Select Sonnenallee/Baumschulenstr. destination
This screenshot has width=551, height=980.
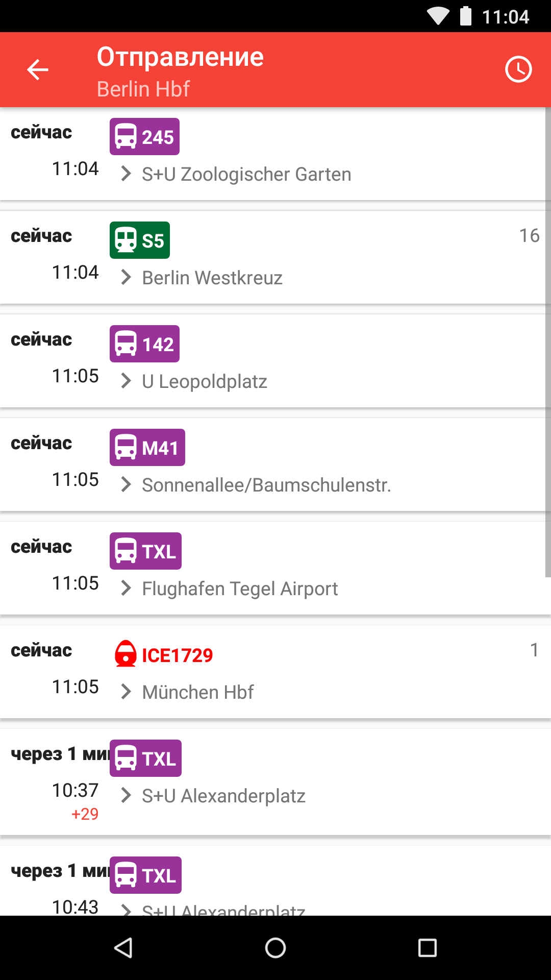pos(266,485)
